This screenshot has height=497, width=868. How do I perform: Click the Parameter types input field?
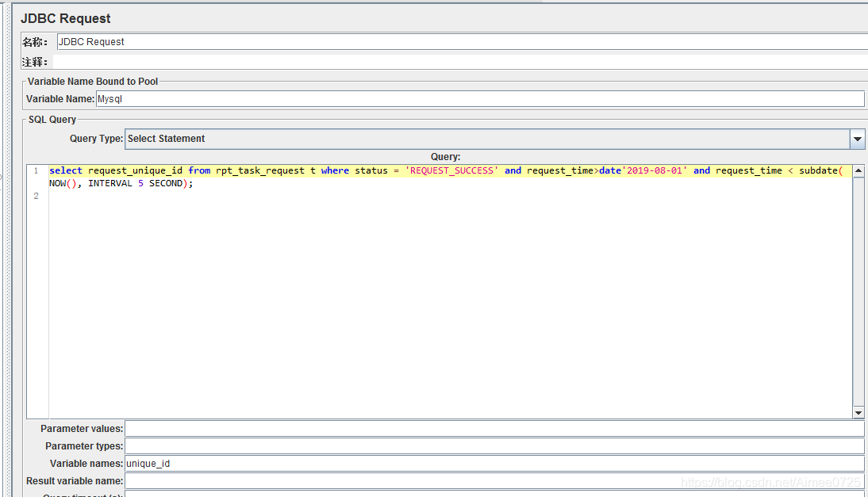(494, 446)
